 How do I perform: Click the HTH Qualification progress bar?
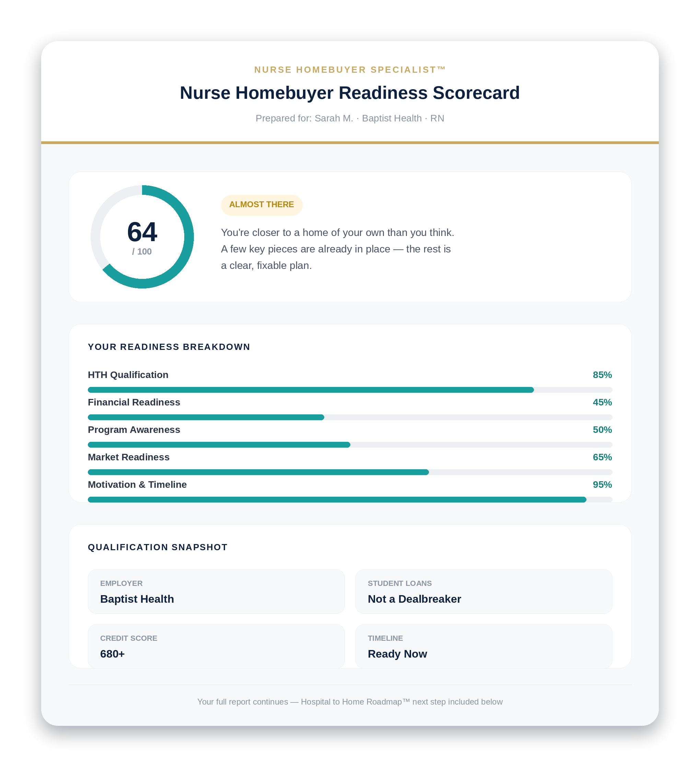(x=350, y=390)
